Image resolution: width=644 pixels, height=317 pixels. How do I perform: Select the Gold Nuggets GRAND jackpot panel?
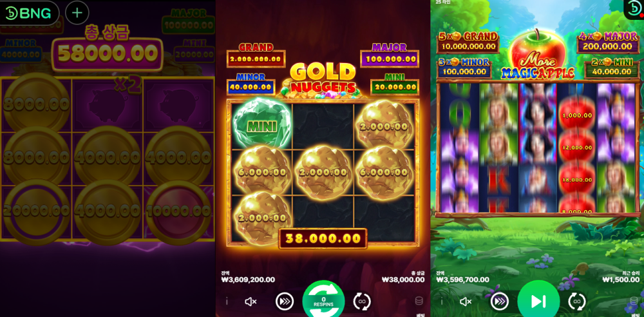point(256,55)
